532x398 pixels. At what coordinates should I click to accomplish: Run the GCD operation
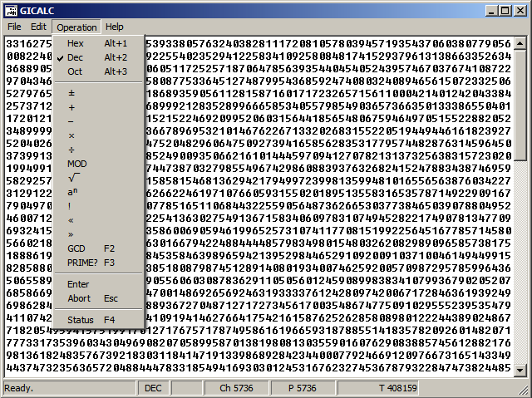pyautogui.click(x=76, y=248)
